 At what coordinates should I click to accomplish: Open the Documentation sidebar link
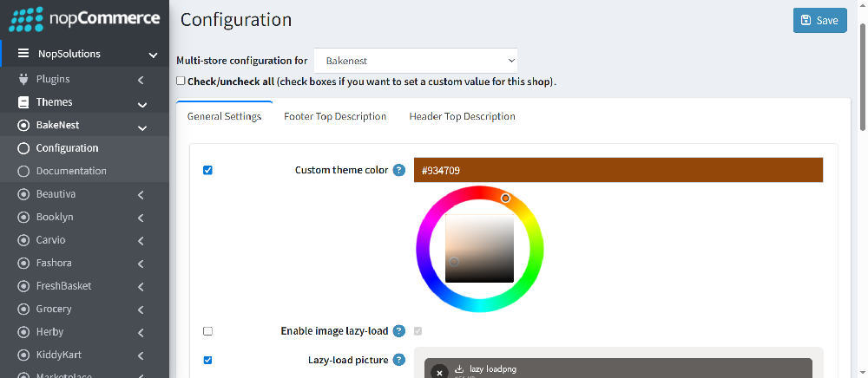[71, 171]
